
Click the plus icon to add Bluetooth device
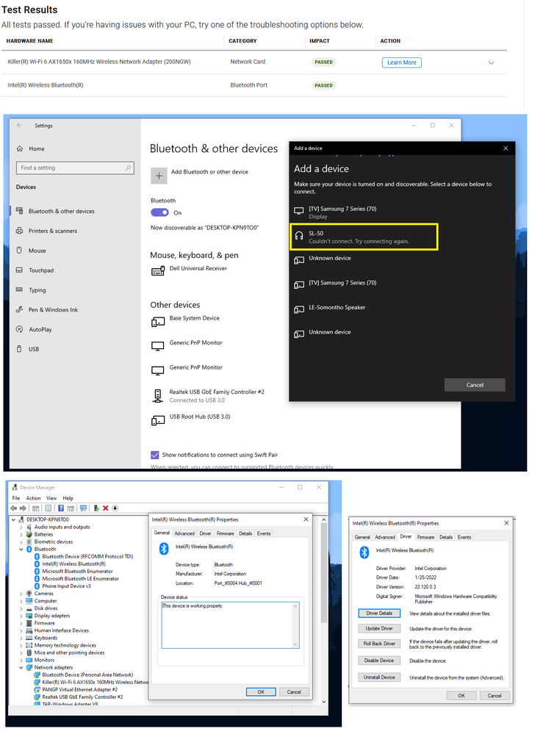pos(158,175)
